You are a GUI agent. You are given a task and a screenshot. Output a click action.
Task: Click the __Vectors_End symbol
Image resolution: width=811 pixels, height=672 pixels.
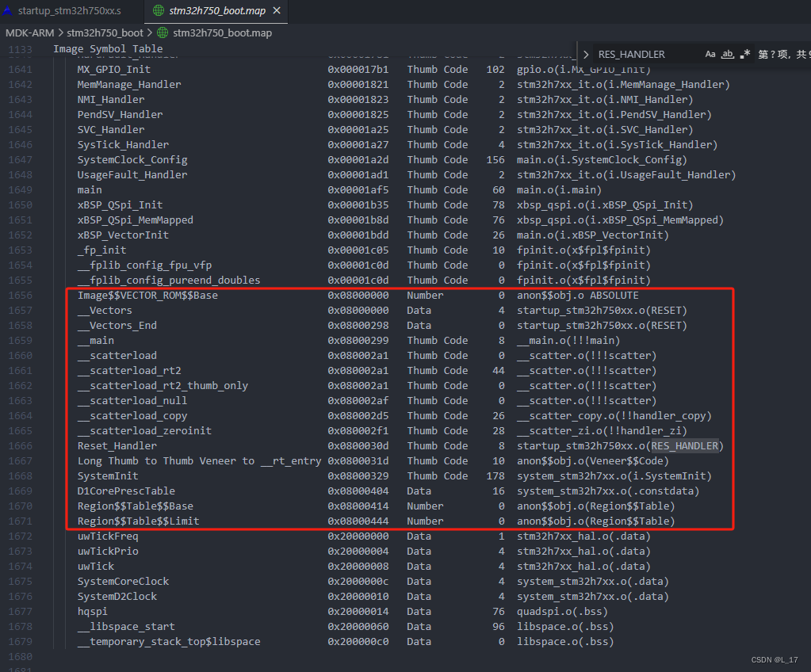[117, 325]
